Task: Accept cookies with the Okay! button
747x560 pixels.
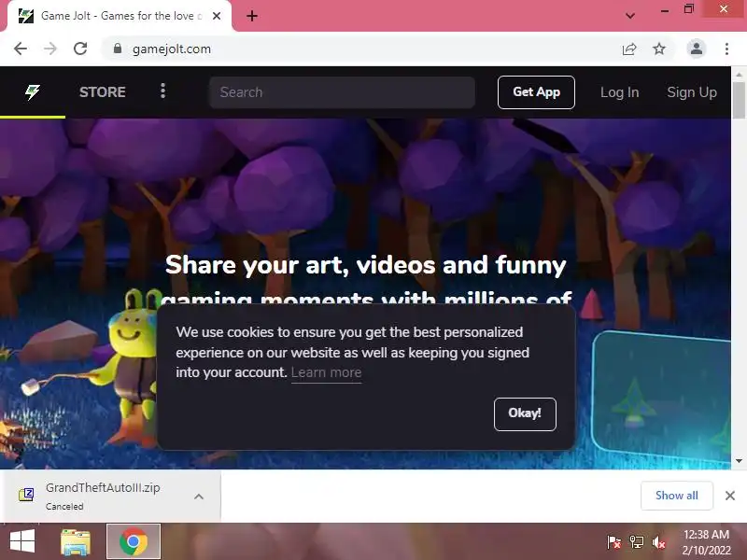Action: pyautogui.click(x=525, y=413)
